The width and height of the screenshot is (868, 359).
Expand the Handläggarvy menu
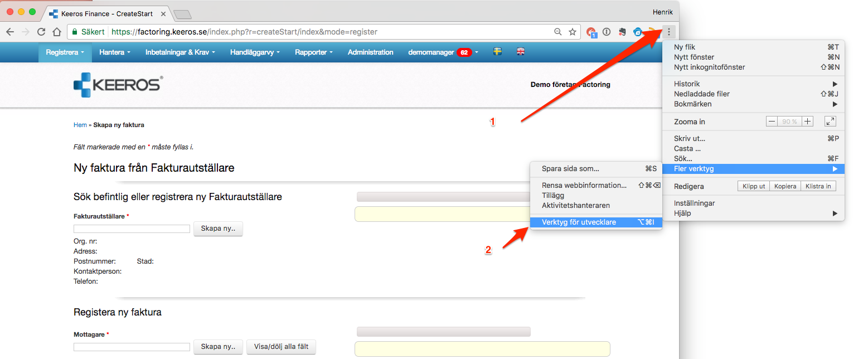tap(255, 52)
